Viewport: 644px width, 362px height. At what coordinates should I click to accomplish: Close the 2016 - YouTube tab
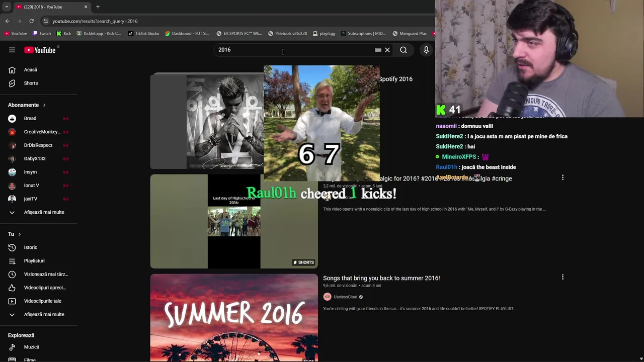click(x=86, y=7)
